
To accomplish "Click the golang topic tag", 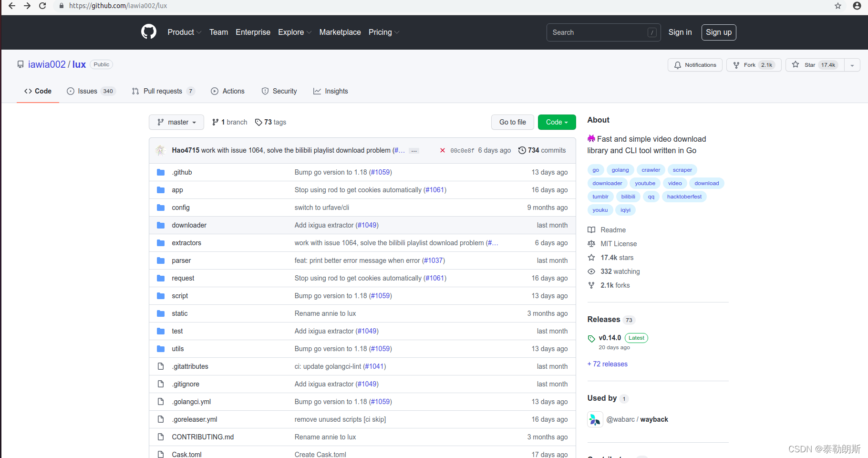I will pyautogui.click(x=620, y=170).
